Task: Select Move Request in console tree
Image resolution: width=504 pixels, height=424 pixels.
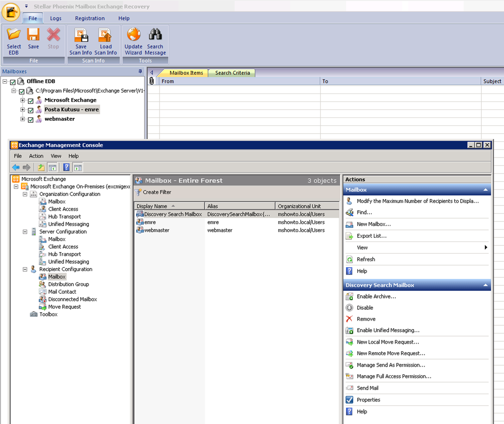Action: pyautogui.click(x=64, y=307)
